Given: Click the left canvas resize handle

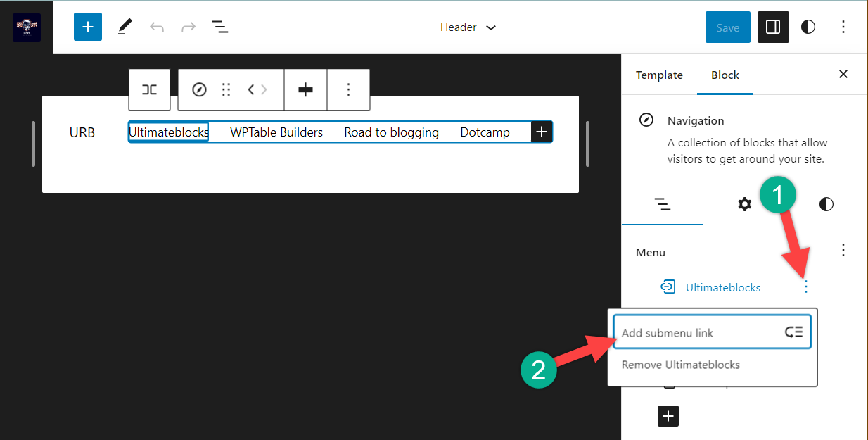Looking at the screenshot, I should 33,144.
